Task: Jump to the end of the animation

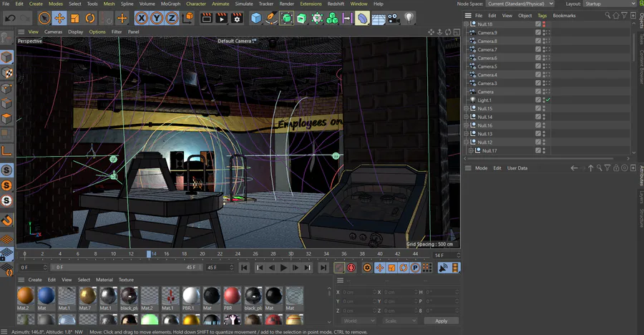Action: (x=323, y=268)
